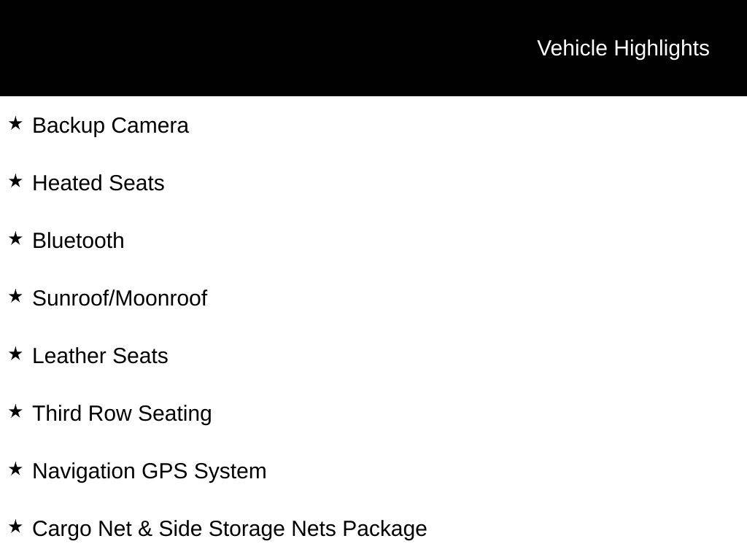The image size is (747, 560).
Task: Click the Vehicle Highlights heading
Action: pos(623,49)
